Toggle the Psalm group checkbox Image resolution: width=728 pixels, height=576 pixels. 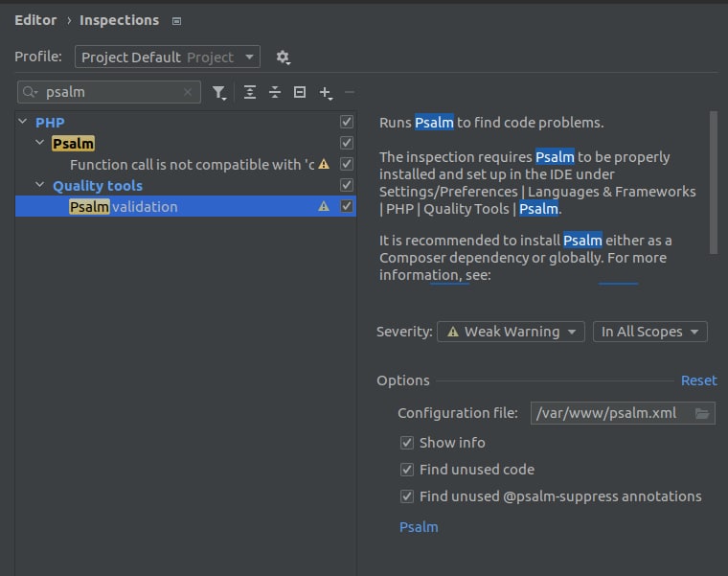pos(347,143)
